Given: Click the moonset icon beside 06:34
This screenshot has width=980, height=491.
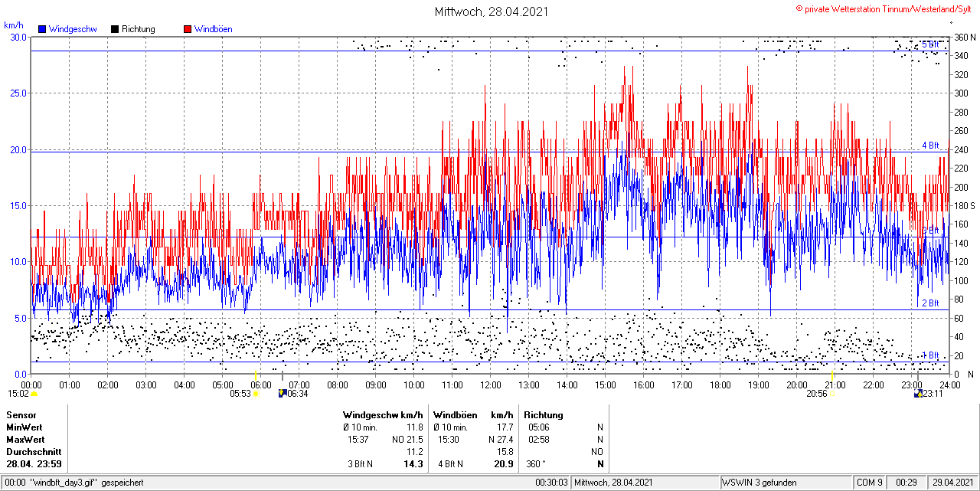Looking at the screenshot, I should [283, 394].
